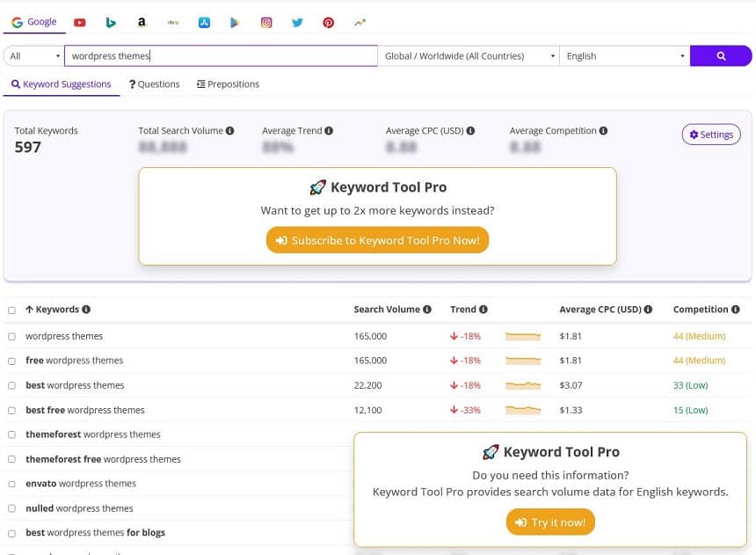
Task: Click the '-33%' trend value
Action: click(x=470, y=410)
